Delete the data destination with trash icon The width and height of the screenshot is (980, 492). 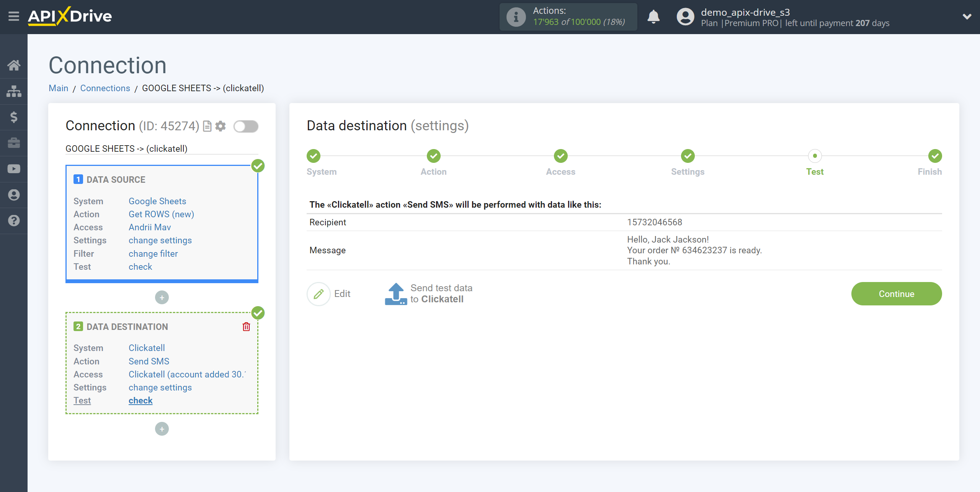[x=246, y=326]
